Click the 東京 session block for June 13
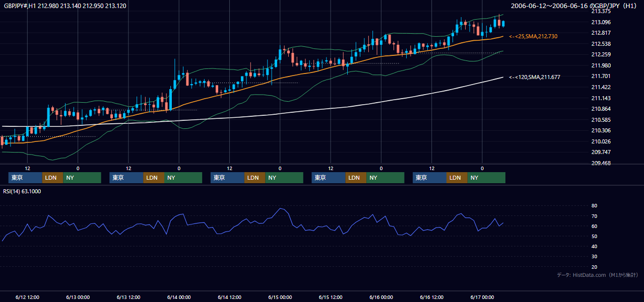The height and width of the screenshot is (302, 644). coord(126,178)
